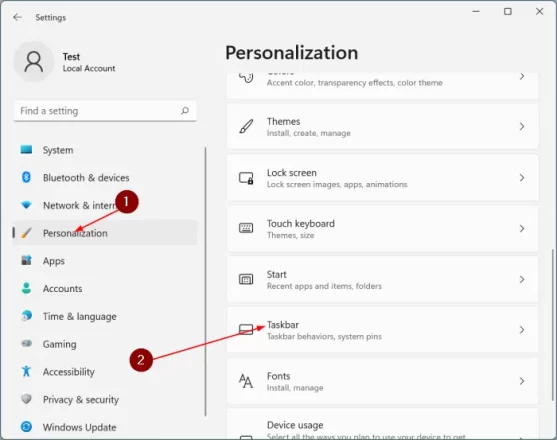
Task: Expand the Start settings chevron
Action: 521,279
